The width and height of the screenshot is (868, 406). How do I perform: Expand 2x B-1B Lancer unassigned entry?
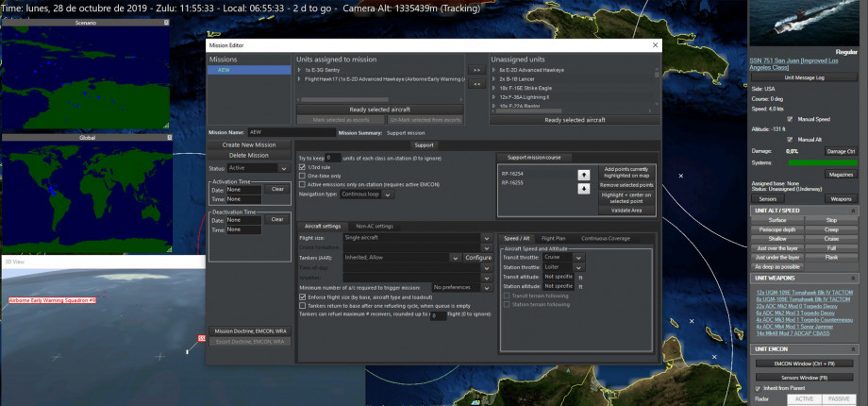click(494, 79)
